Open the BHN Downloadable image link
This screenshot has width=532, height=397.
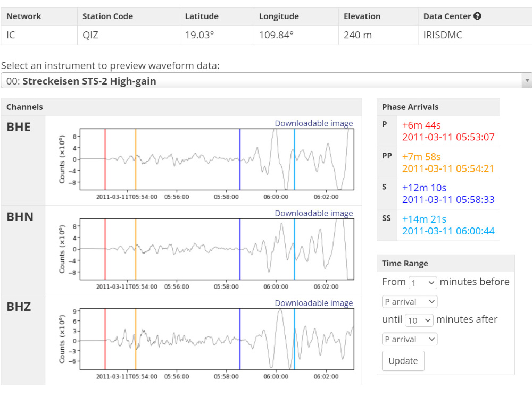point(313,213)
